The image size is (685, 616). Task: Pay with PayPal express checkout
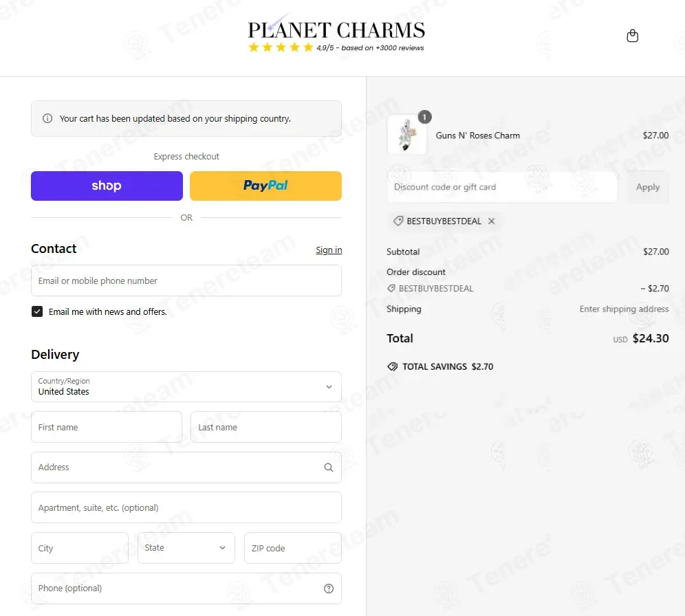[265, 186]
